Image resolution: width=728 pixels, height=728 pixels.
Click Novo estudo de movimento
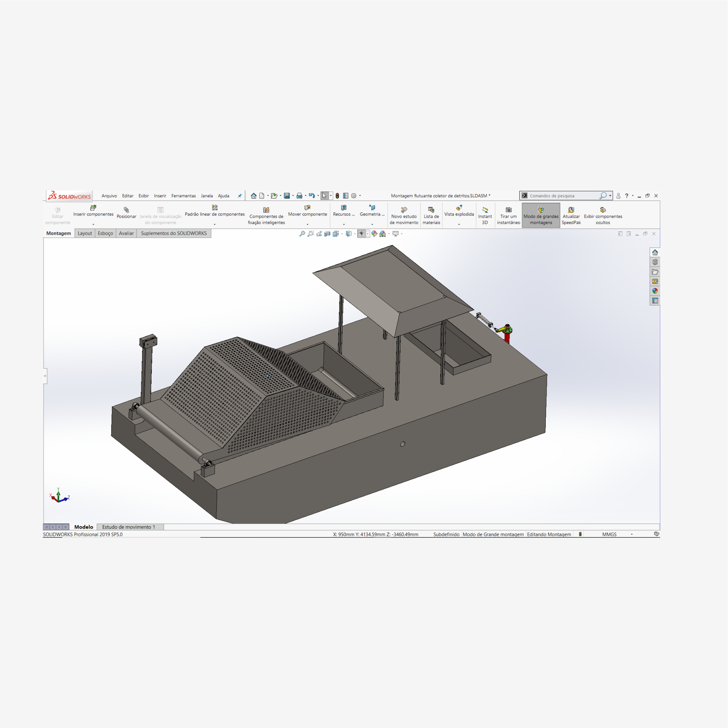404,216
